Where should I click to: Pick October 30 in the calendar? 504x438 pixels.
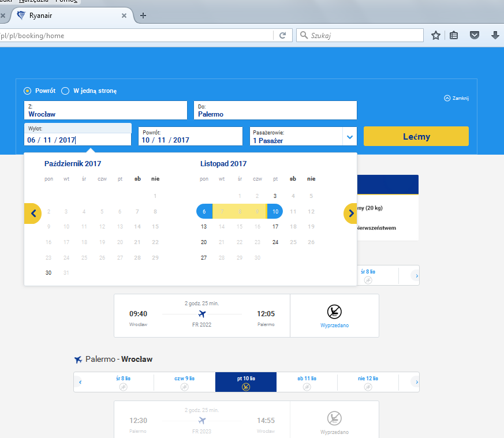48,273
